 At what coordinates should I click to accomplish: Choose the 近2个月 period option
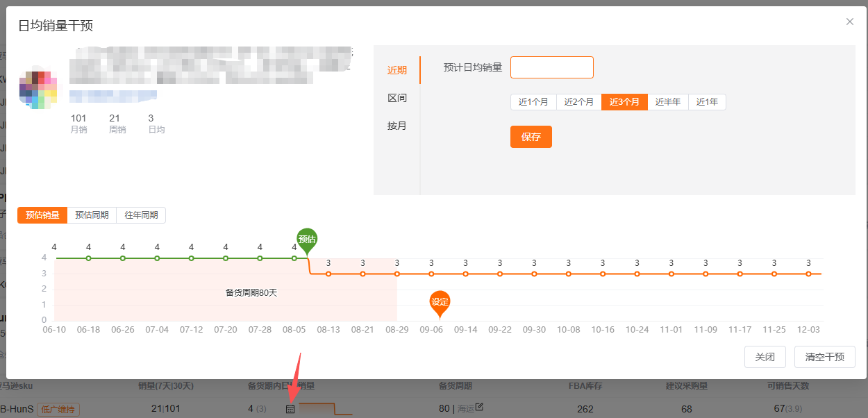coord(578,102)
